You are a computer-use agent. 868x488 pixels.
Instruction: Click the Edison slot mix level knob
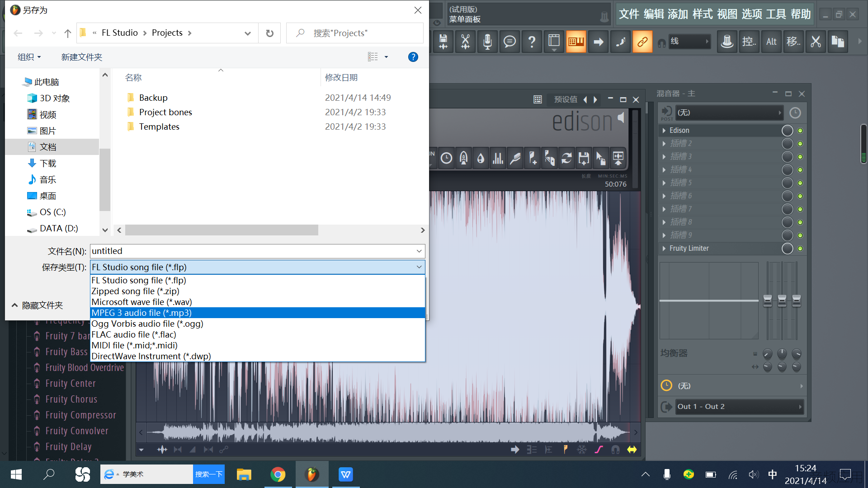787,131
